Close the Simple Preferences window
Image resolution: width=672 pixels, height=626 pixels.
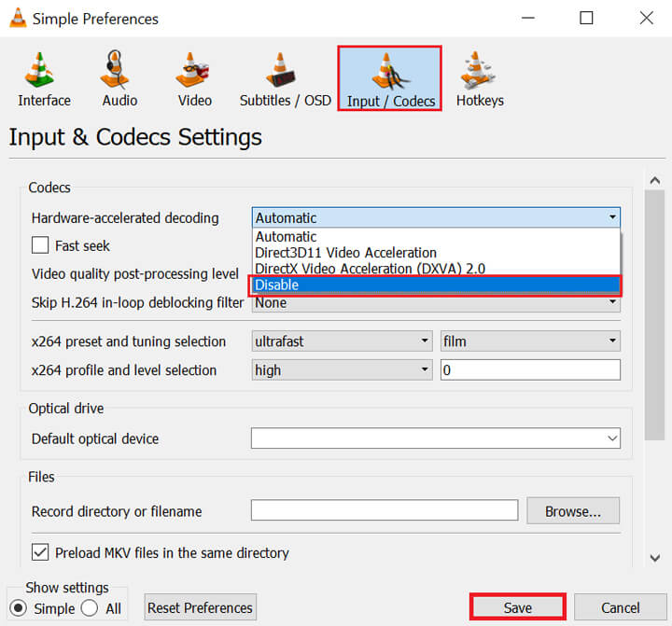(x=646, y=18)
